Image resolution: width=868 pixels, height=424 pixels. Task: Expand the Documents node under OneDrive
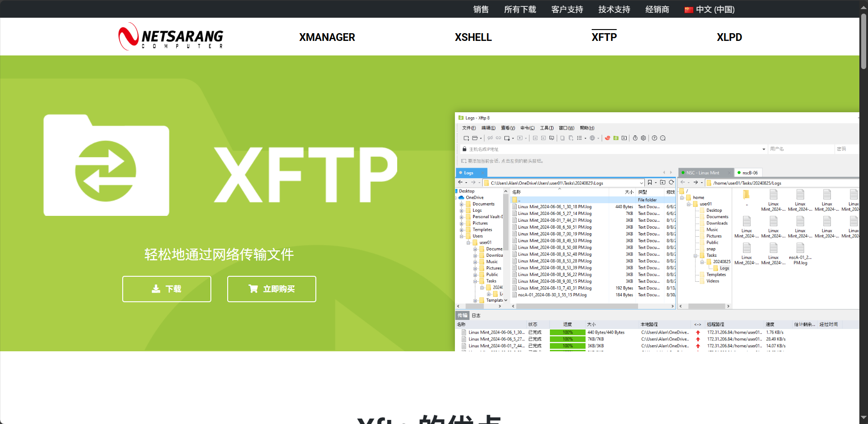tap(462, 204)
